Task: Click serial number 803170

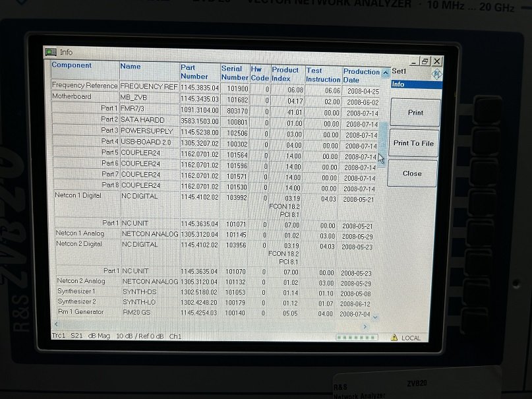Action: point(237,111)
